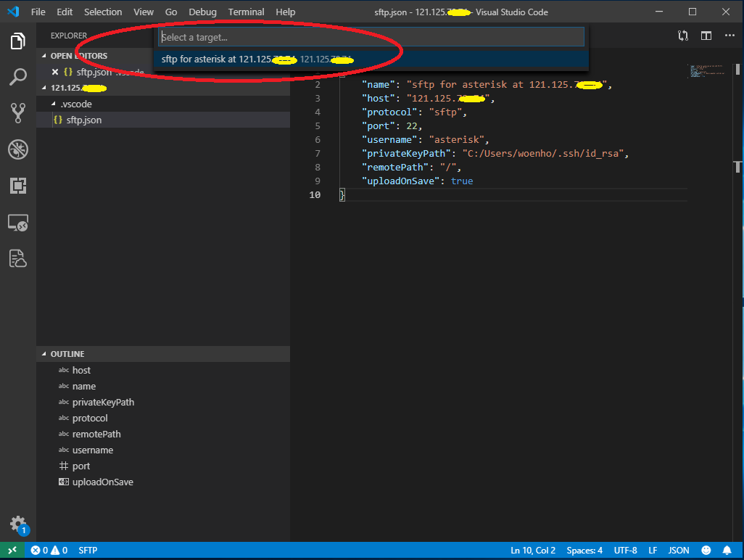Open notifications bell in status bar
The image size is (744, 560).
coord(727,551)
